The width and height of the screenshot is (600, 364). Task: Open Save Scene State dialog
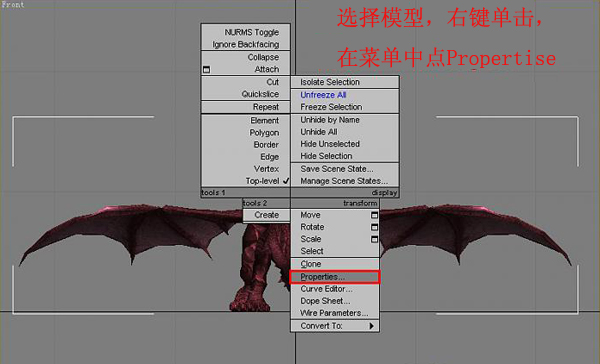point(337,169)
